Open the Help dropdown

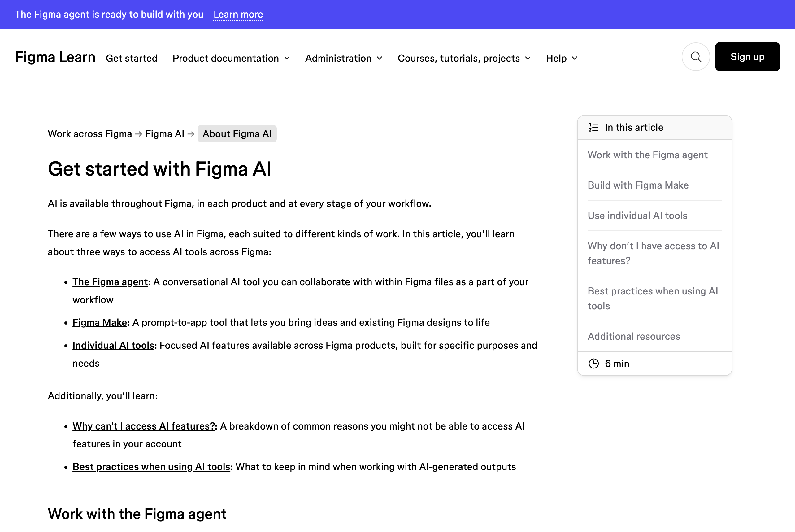click(x=562, y=58)
